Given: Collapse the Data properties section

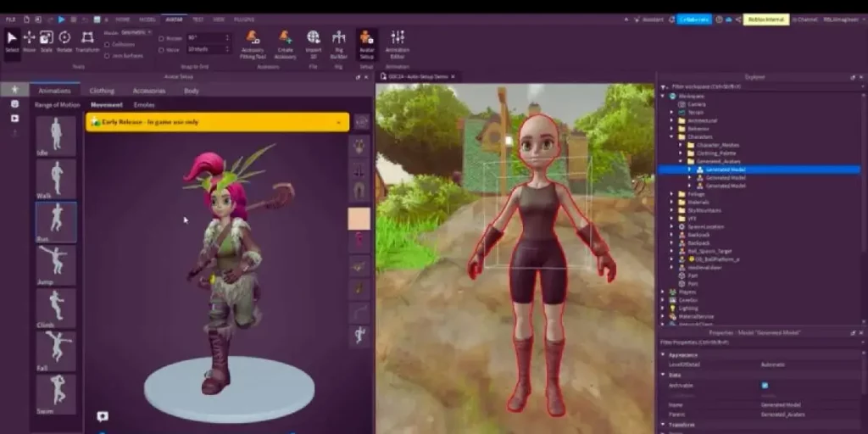Looking at the screenshot, I should coord(663,375).
